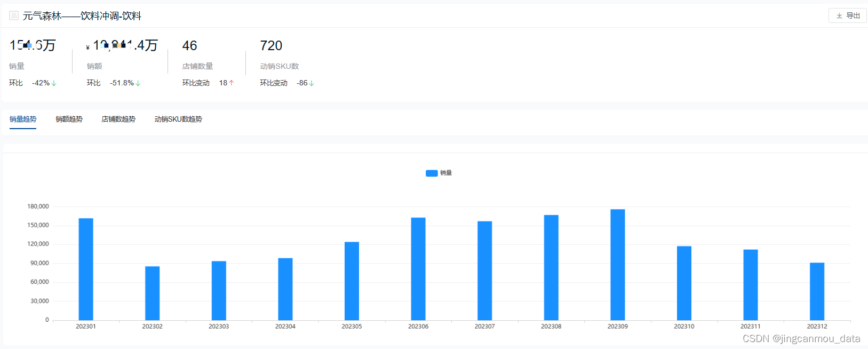Click the 202312 x-axis label
This screenshot has width=868, height=349.
[x=817, y=327]
